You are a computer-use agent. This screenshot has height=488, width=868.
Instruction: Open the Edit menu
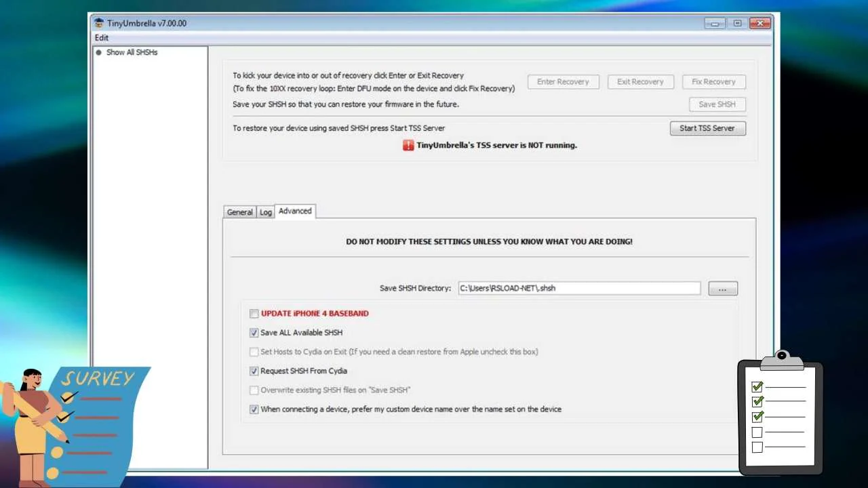[x=102, y=38]
